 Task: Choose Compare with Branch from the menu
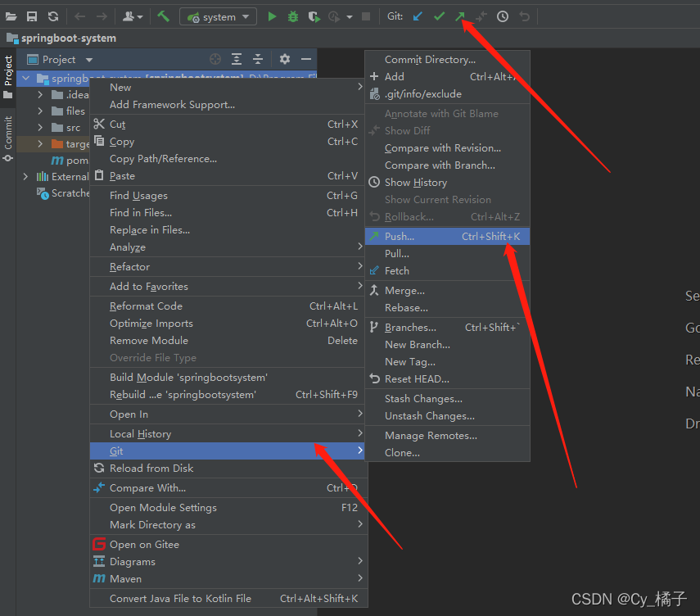click(x=443, y=165)
